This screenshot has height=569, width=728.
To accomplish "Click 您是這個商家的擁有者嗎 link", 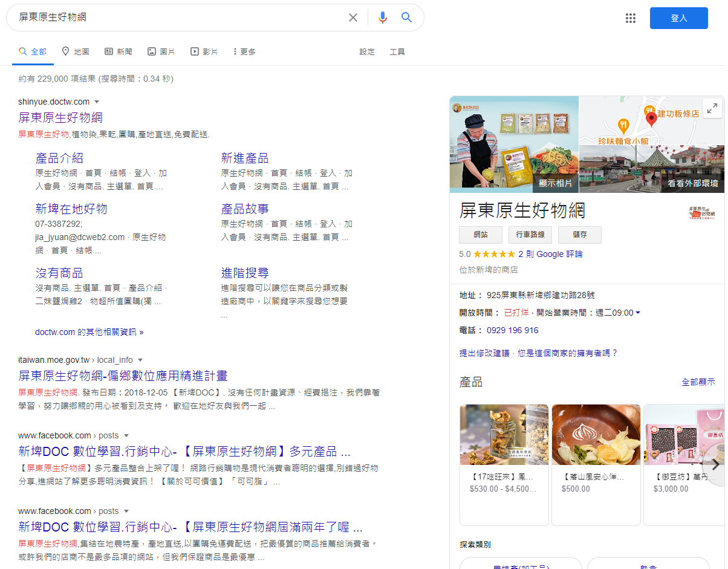I will [x=568, y=353].
